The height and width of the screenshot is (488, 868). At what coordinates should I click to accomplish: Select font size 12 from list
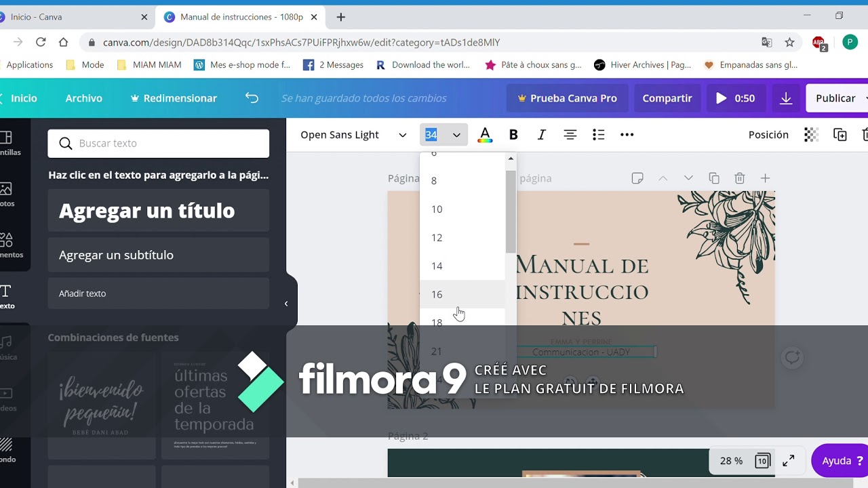tap(462, 238)
